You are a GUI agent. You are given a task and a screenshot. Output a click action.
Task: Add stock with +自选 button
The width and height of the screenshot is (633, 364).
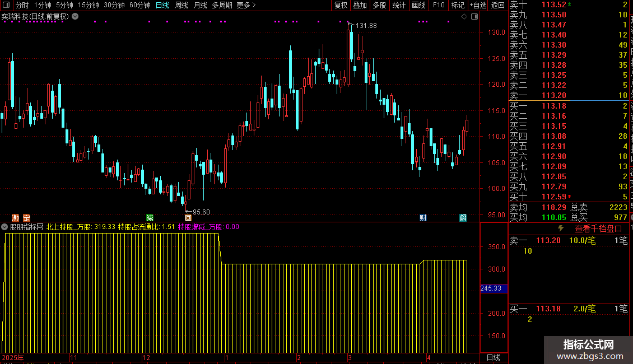click(478, 5)
